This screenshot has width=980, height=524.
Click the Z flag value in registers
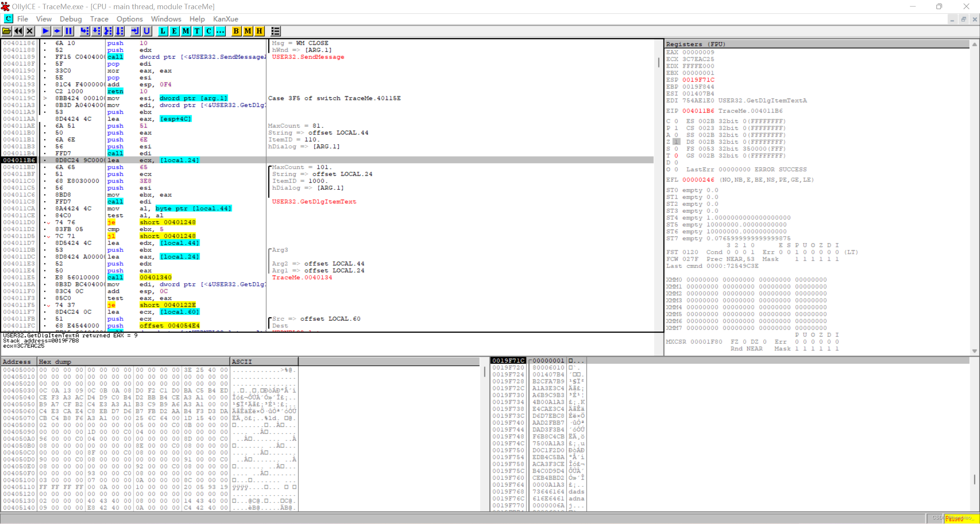tap(676, 142)
